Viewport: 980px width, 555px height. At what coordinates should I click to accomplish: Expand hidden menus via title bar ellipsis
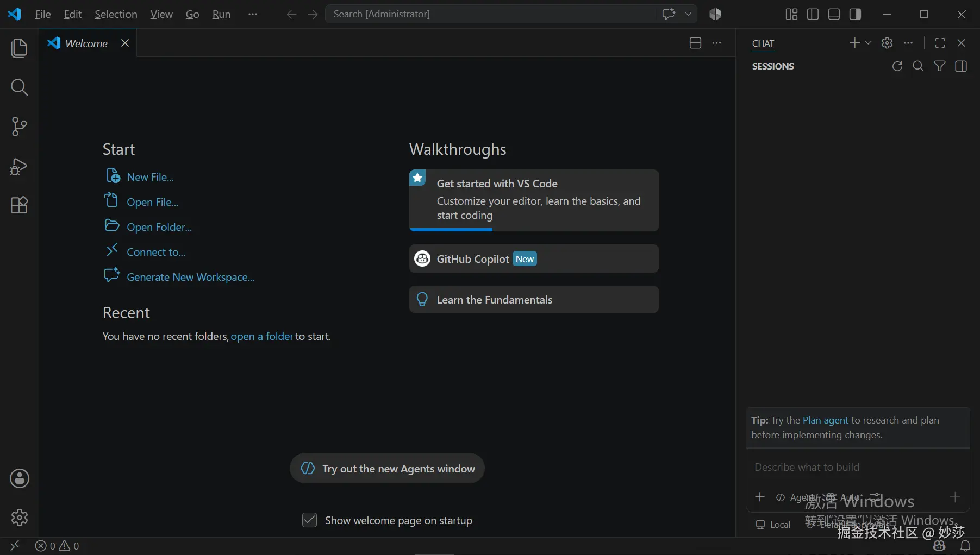tap(252, 14)
